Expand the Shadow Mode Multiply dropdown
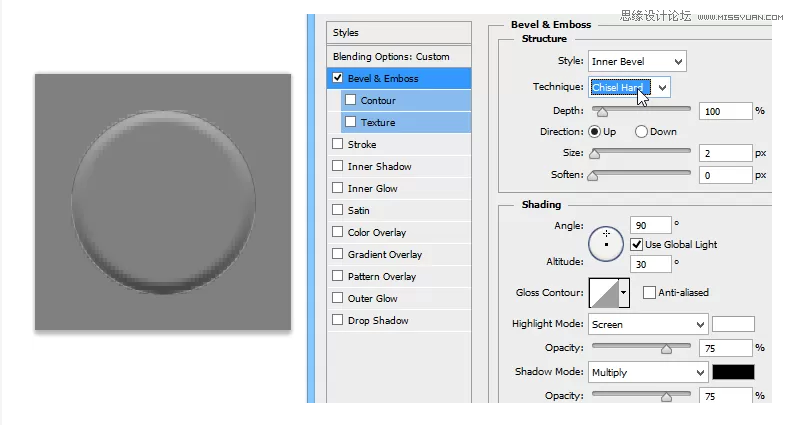Screen dimensions: 794x425 (x=647, y=372)
